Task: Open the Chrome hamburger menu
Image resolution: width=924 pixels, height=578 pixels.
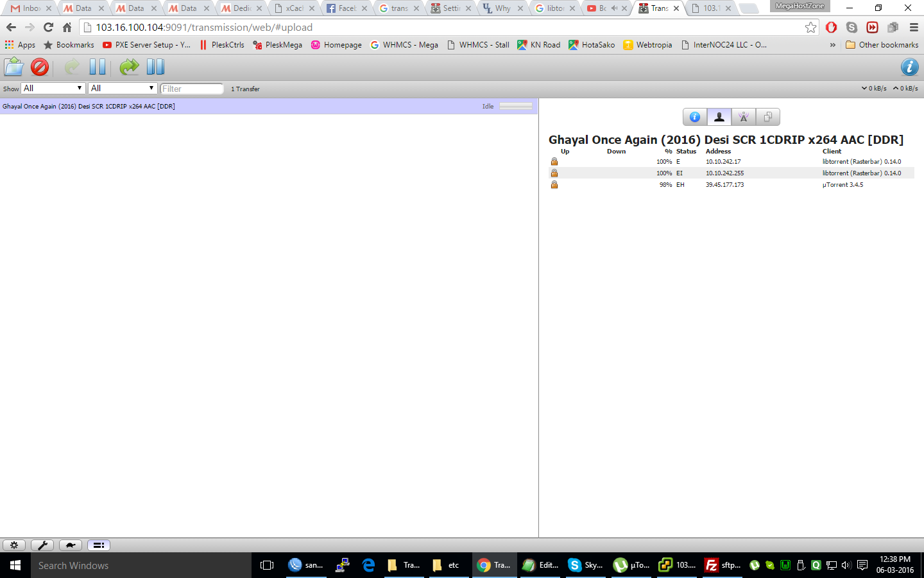Action: point(914,27)
